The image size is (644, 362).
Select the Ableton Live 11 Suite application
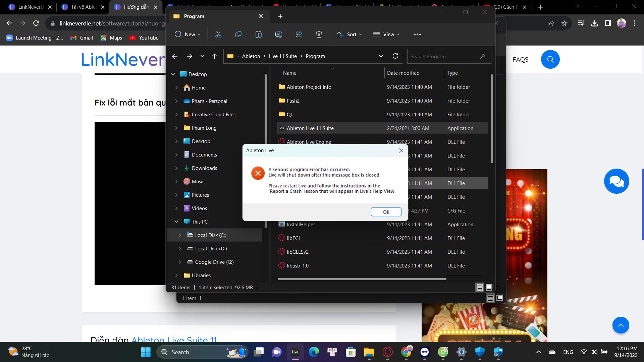[x=382, y=128]
